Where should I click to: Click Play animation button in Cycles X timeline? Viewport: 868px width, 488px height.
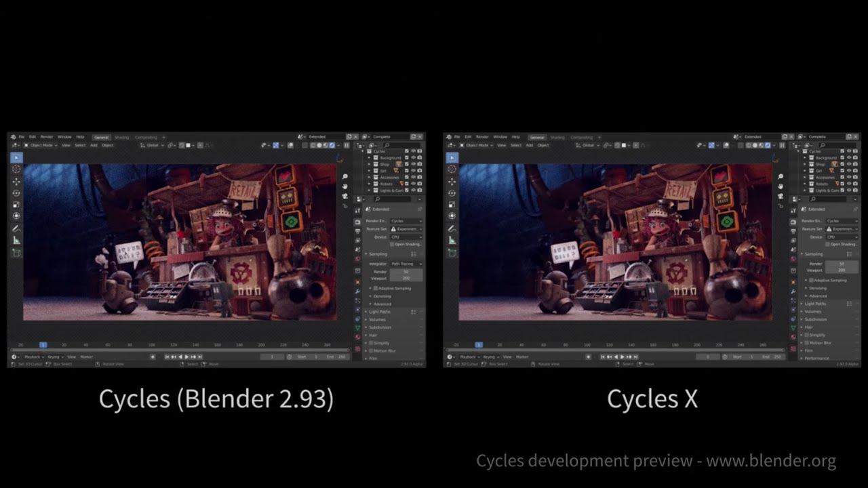click(623, 357)
